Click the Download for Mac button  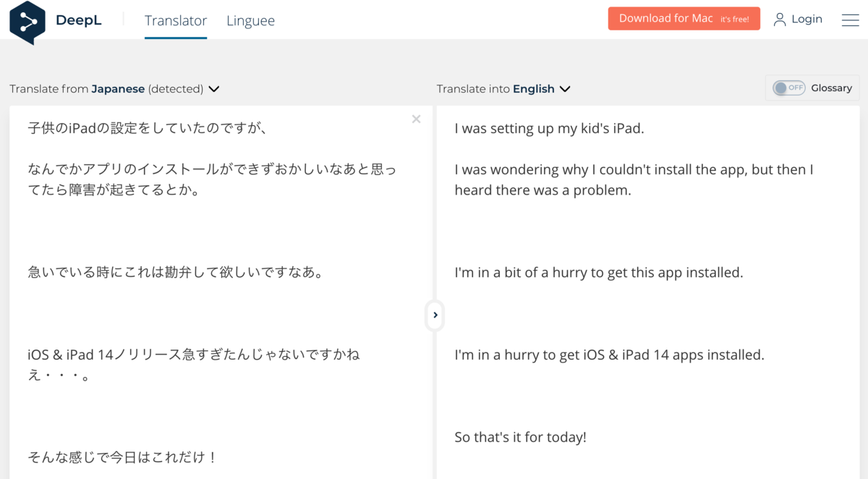(684, 19)
